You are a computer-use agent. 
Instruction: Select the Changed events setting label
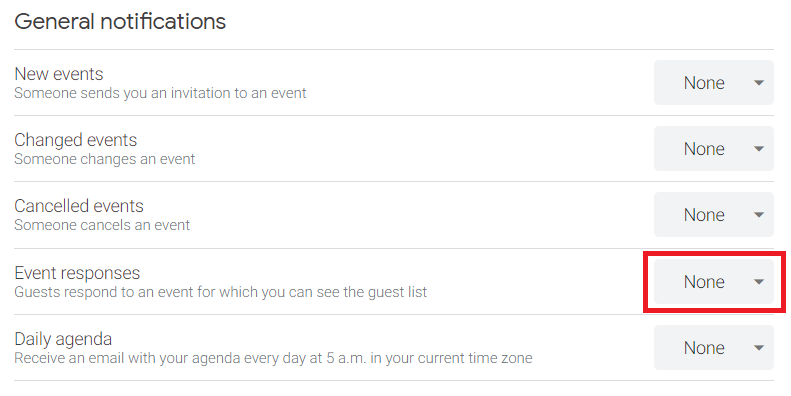pos(76,140)
